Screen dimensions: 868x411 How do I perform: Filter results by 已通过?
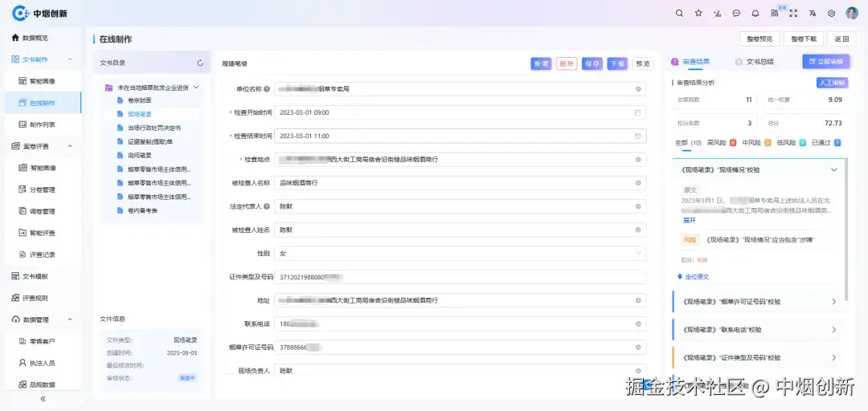(x=826, y=143)
